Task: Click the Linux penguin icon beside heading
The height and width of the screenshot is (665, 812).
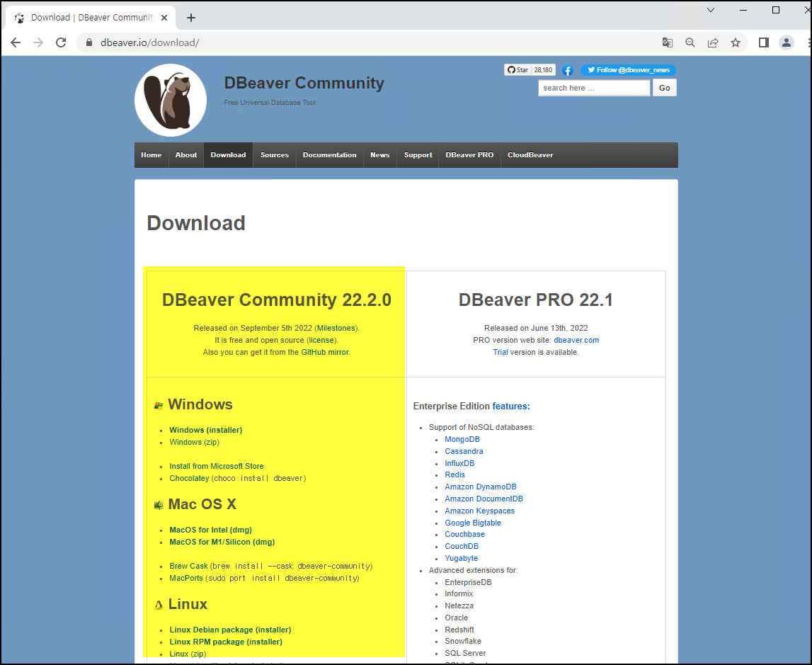Action: (159, 605)
